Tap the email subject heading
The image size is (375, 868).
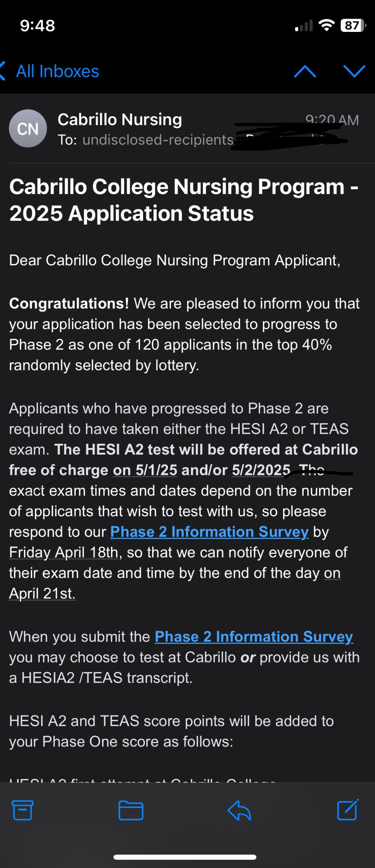coord(184,200)
